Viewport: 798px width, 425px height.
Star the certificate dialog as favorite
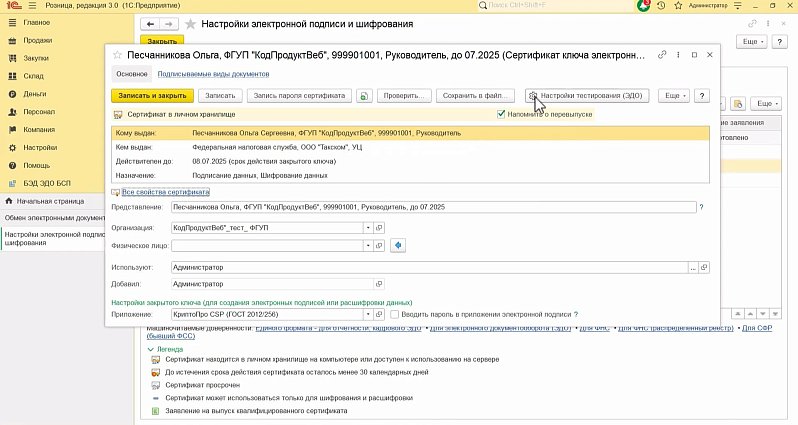click(x=118, y=55)
